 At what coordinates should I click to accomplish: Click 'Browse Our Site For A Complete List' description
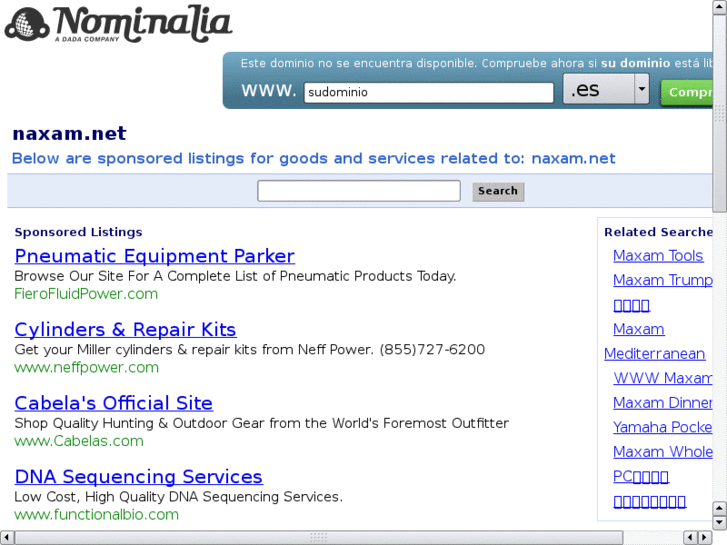(x=235, y=276)
